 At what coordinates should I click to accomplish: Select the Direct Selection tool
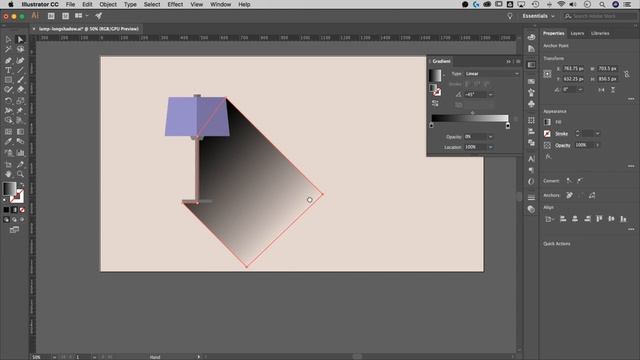coord(20,39)
